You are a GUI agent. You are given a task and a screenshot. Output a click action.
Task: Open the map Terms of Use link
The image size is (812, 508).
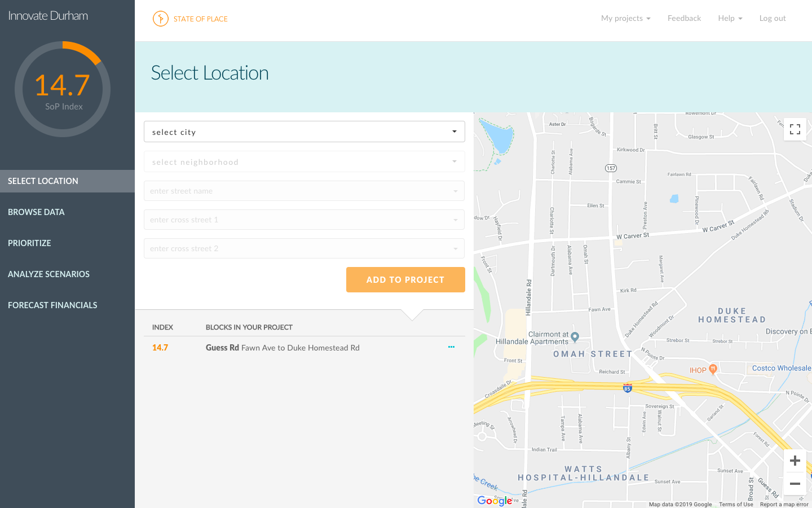coord(736,505)
